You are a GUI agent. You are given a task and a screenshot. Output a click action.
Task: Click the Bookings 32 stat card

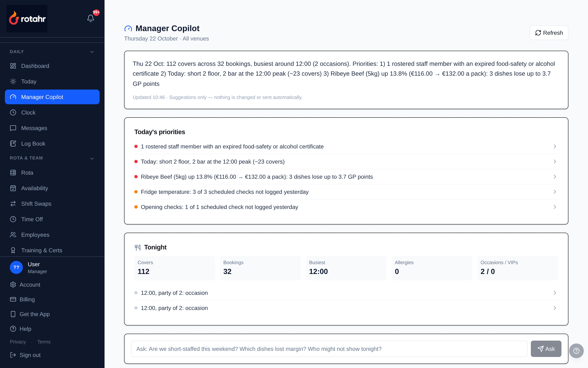pos(261,268)
